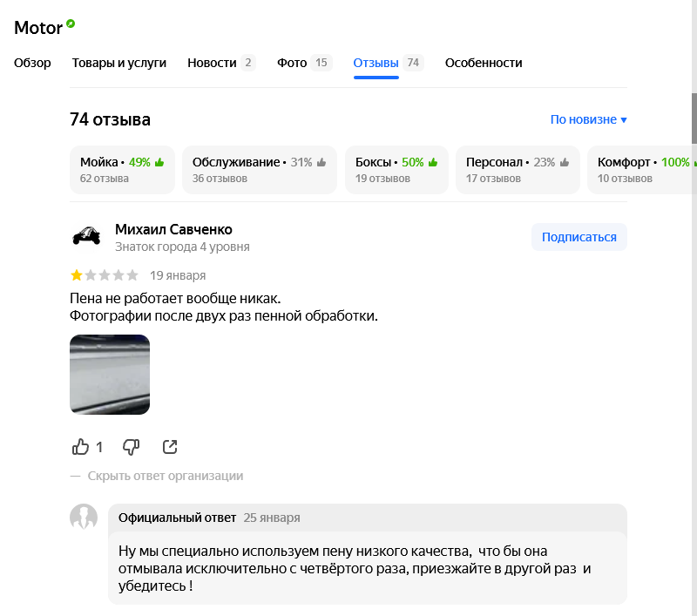Switch to the Обзор tab
Screen dimensions: 697x616
[x=32, y=63]
